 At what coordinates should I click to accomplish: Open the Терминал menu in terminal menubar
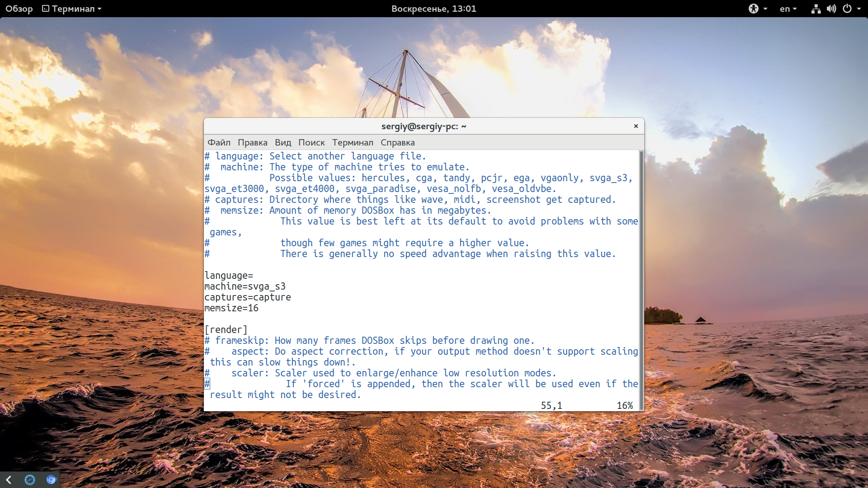coord(353,142)
